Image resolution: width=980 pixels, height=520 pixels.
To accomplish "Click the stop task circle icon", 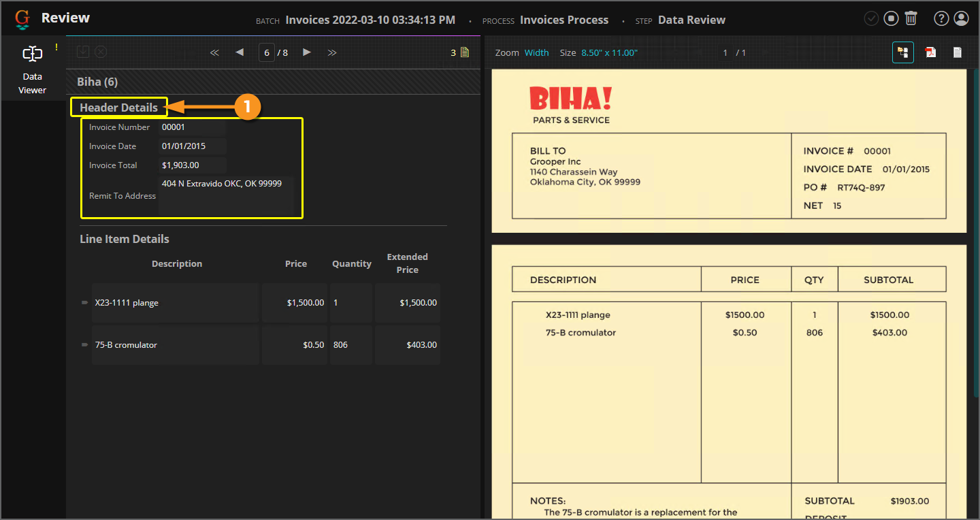I will (892, 18).
